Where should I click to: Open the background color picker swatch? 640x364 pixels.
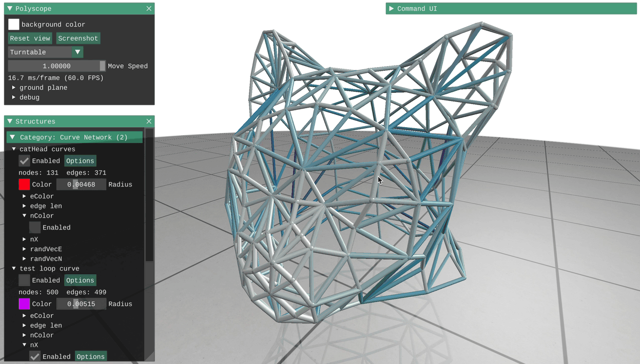[x=14, y=24]
